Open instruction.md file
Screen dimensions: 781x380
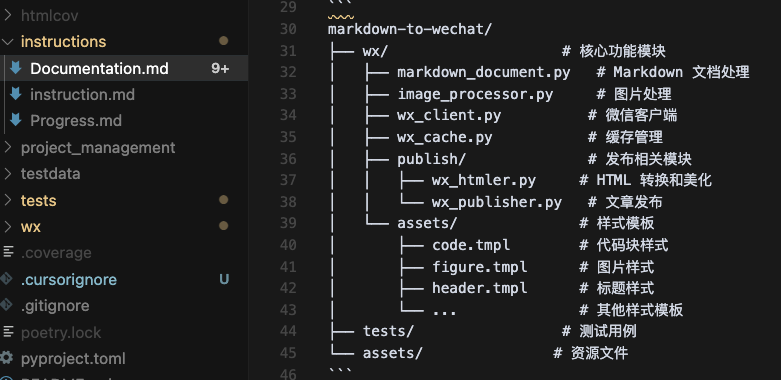pyautogui.click(x=82, y=95)
